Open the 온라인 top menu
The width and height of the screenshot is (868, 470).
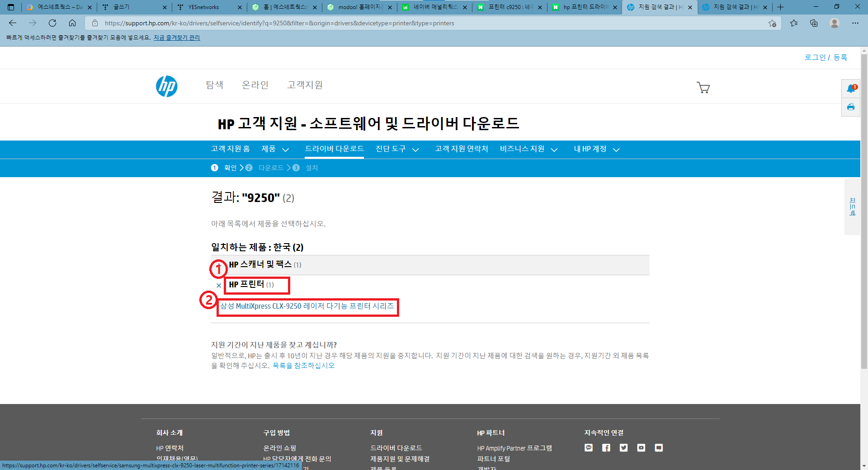255,85
